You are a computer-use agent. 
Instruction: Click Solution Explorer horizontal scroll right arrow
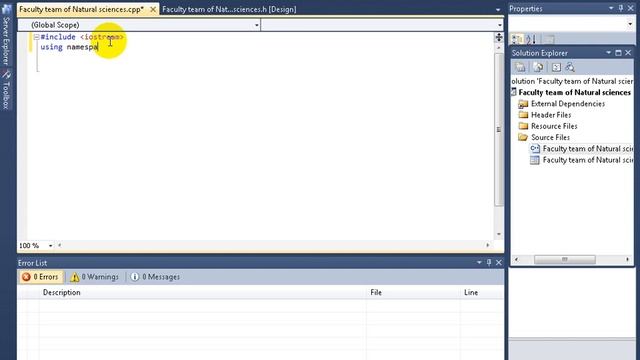click(628, 260)
